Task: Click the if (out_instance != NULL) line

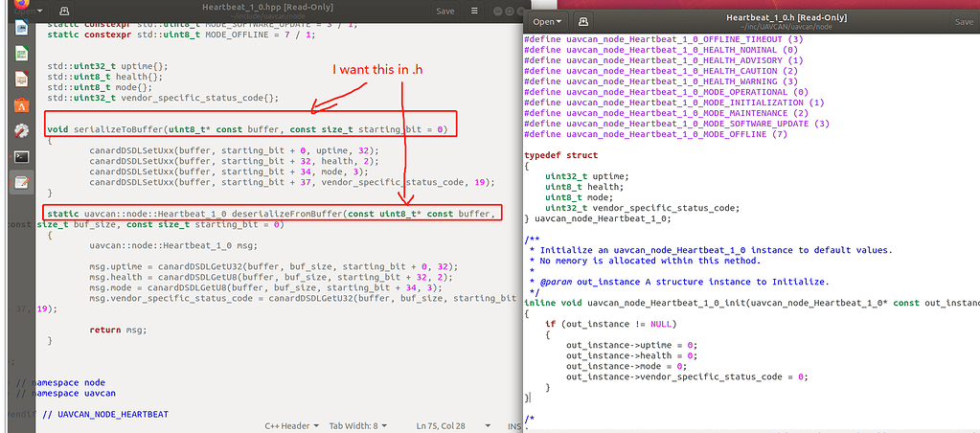Action: click(x=610, y=324)
